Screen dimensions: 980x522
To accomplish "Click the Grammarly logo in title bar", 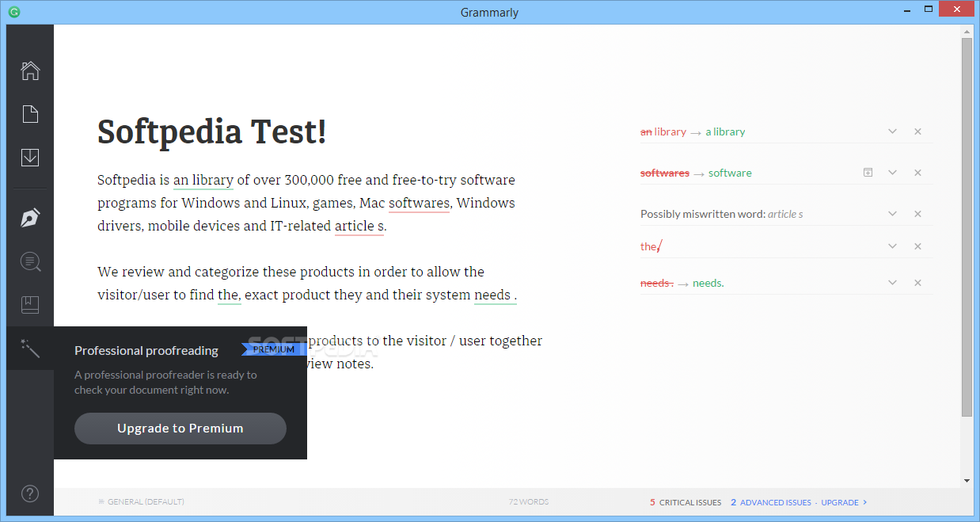I will (13, 12).
